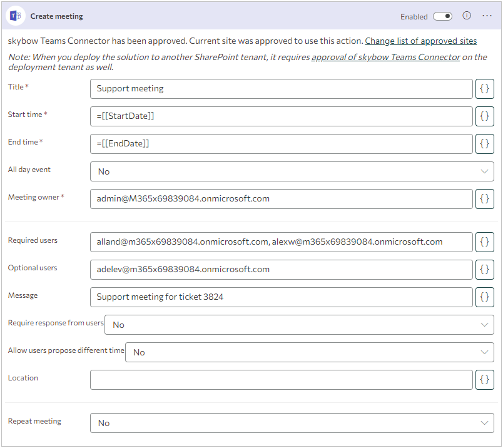
Task: Click the Create meeting header title
Action: [56, 16]
